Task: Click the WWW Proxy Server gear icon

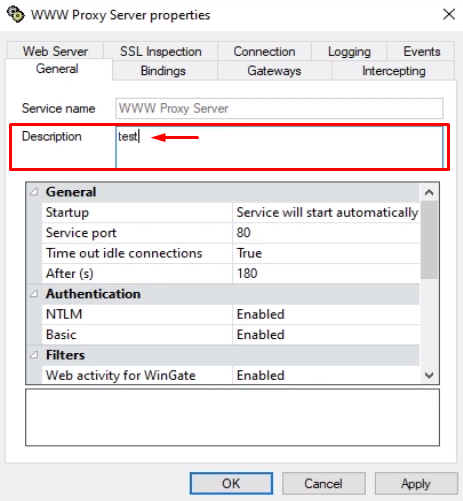Action: [16, 15]
